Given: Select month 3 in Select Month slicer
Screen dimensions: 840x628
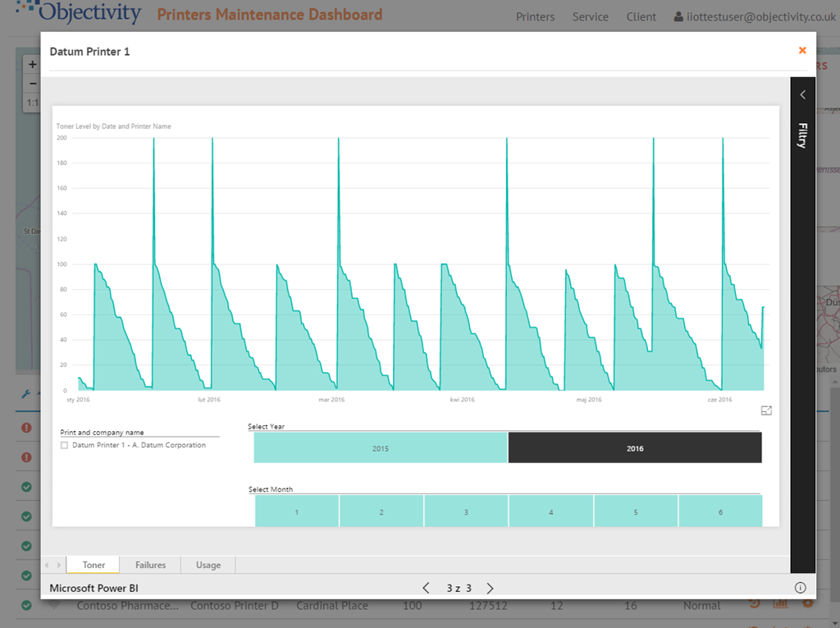Looking at the screenshot, I should tap(466, 511).
